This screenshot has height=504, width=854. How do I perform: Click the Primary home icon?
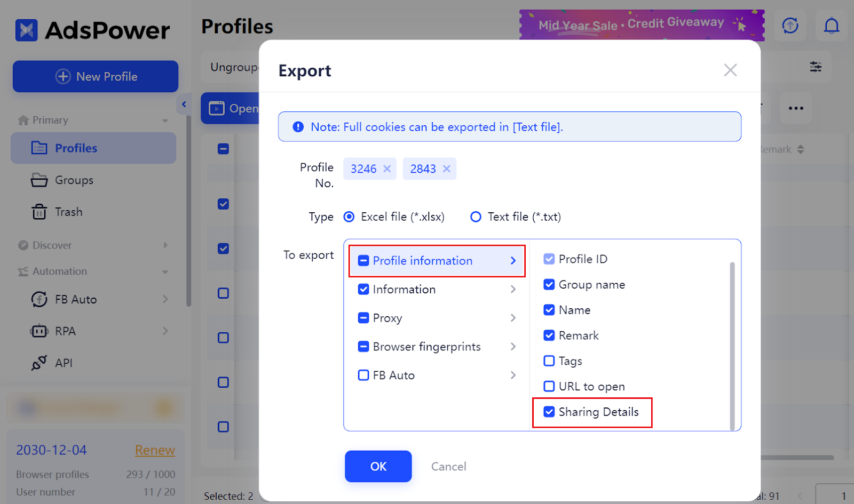point(23,120)
